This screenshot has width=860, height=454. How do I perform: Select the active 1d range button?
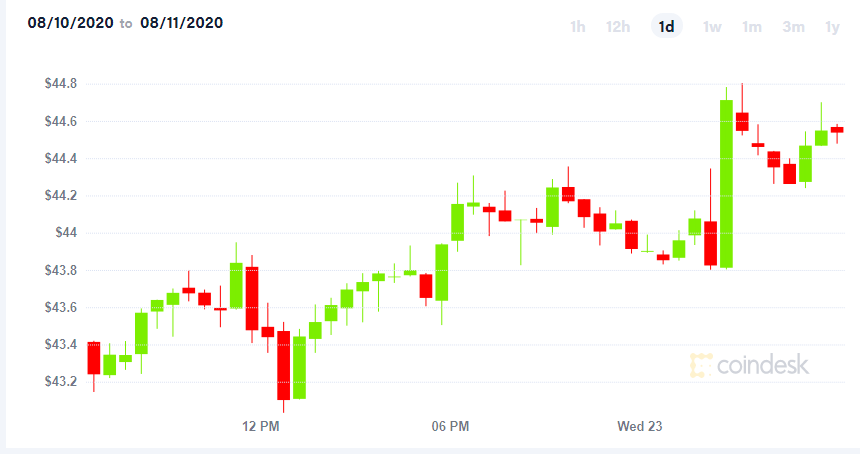pyautogui.click(x=666, y=26)
